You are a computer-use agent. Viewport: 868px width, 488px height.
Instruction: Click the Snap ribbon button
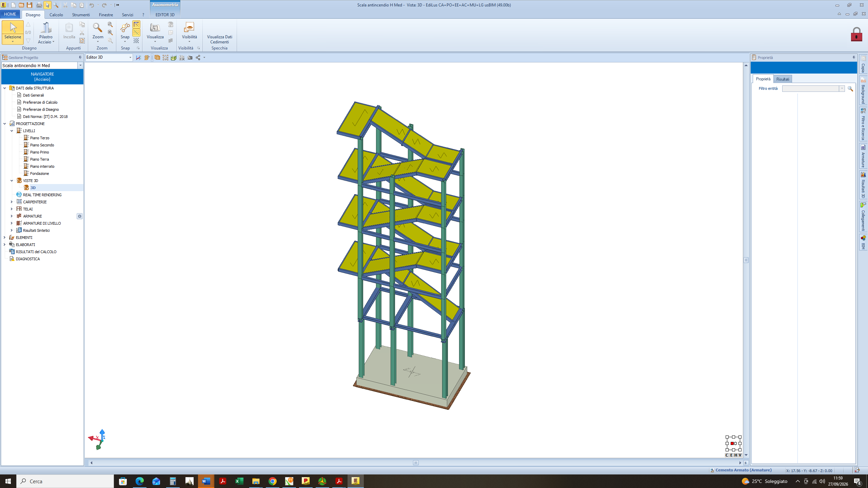point(125,33)
